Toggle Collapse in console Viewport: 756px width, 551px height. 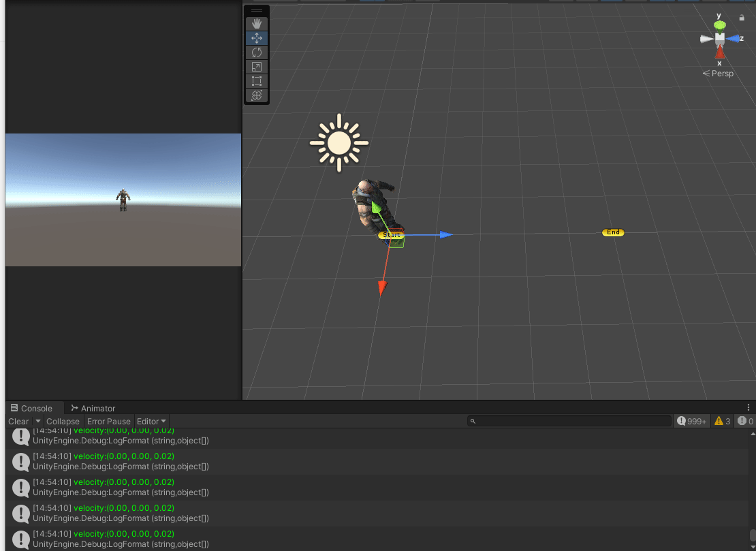pos(63,422)
